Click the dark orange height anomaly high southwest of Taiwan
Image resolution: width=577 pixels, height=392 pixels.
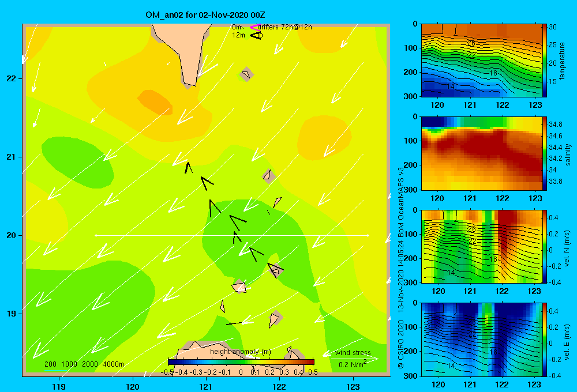(x=155, y=102)
